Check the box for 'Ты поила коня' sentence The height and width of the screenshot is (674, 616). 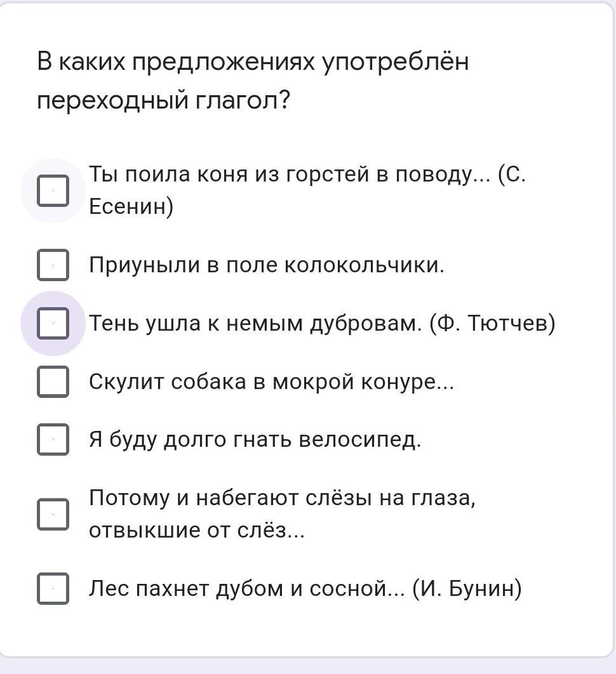(x=53, y=190)
